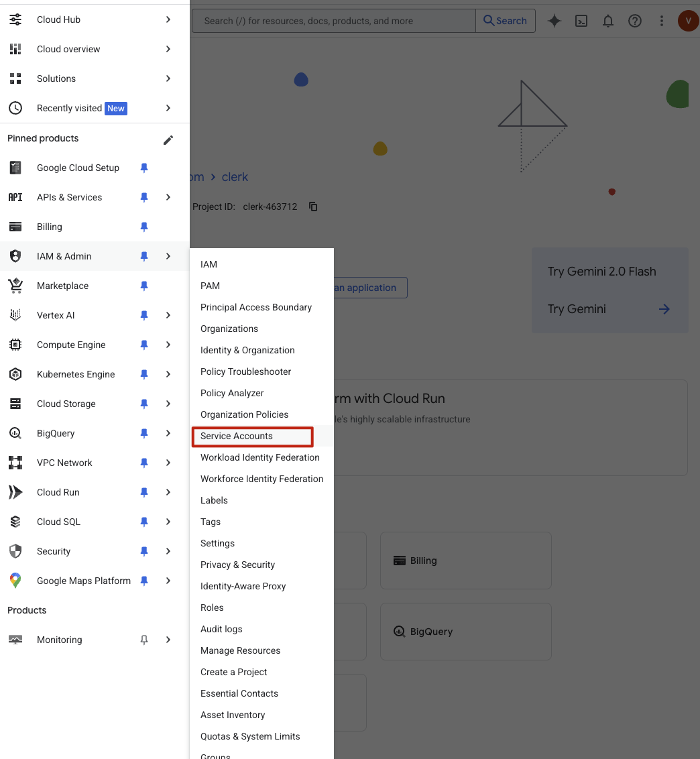Click the Cloud Hub sliders icon
This screenshot has height=759, width=700.
[15, 19]
